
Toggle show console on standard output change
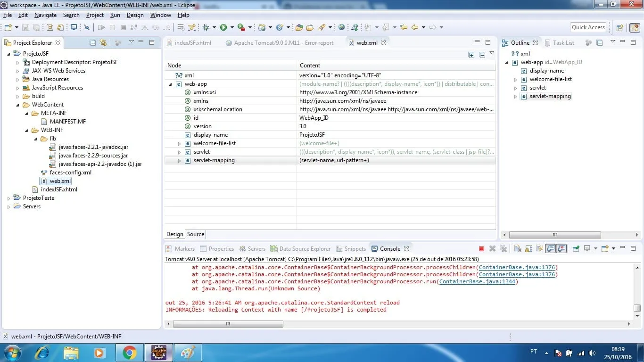tap(550, 249)
